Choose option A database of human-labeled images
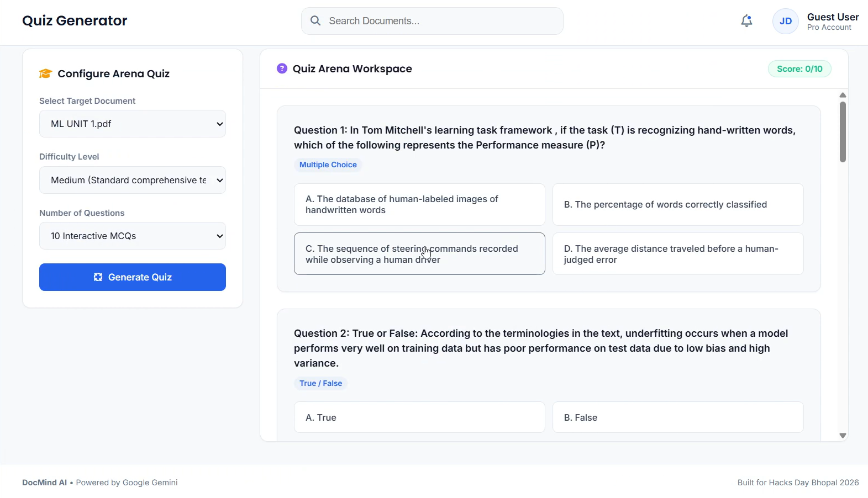This screenshot has width=868, height=498. tap(419, 204)
